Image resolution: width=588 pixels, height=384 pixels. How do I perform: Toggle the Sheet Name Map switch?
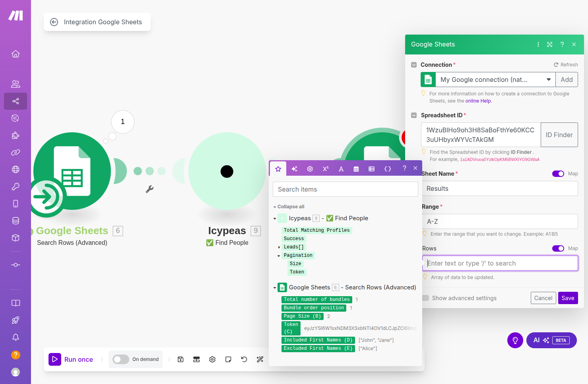coord(558,174)
